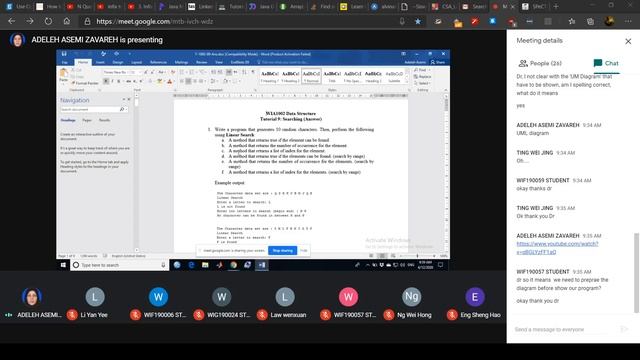Viewport: 640px width, 360px height.
Task: Click the Save icon in Word title bar
Action: [64, 53]
